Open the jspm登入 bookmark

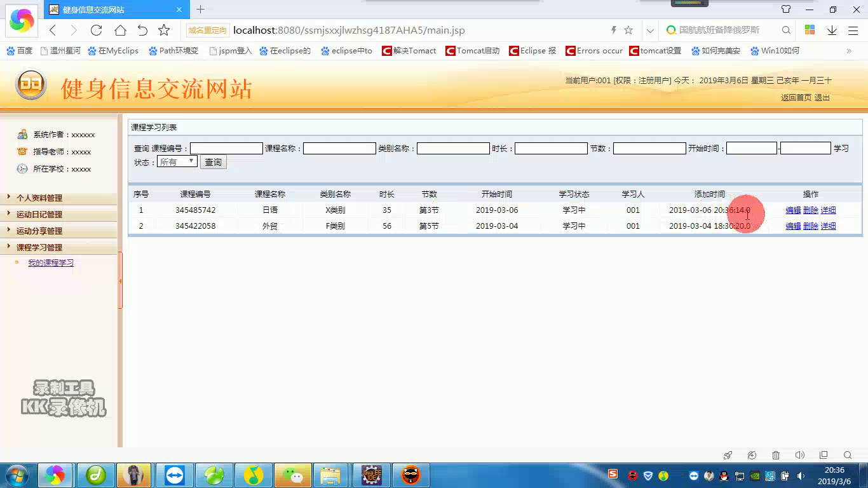(x=231, y=51)
